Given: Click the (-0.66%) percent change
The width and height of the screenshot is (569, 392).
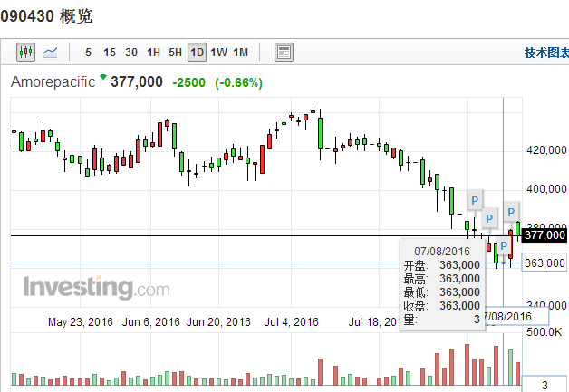Looking at the screenshot, I should [238, 82].
